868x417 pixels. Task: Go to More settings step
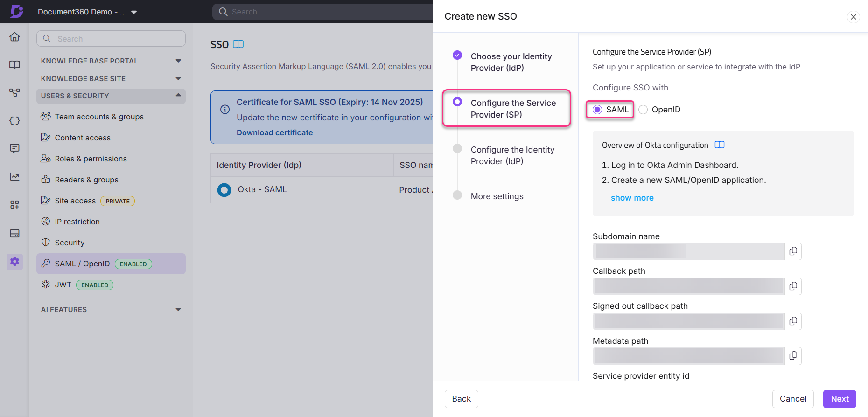(497, 196)
